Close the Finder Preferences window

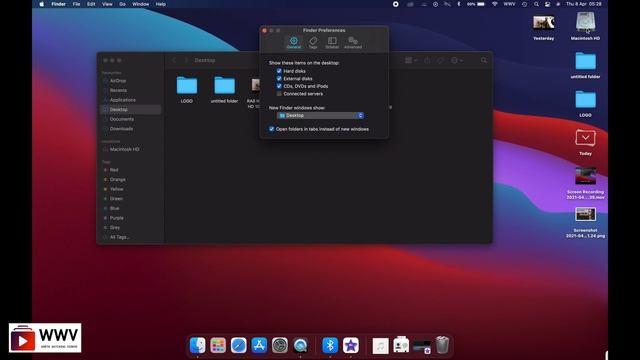(264, 30)
